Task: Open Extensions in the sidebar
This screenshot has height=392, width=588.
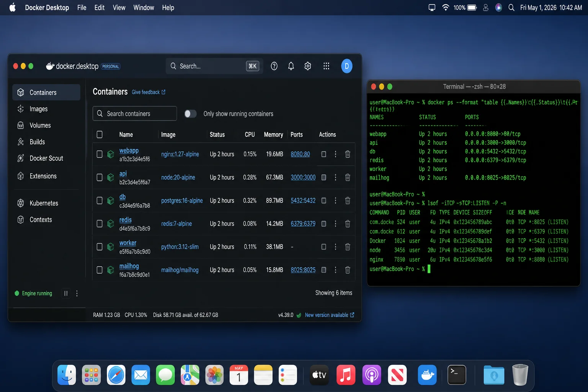Action: (x=46, y=176)
